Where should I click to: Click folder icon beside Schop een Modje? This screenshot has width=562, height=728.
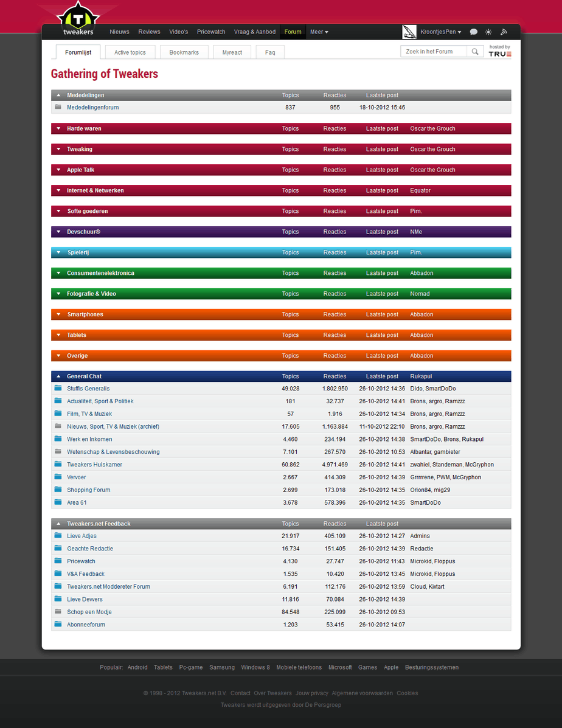[x=58, y=611]
